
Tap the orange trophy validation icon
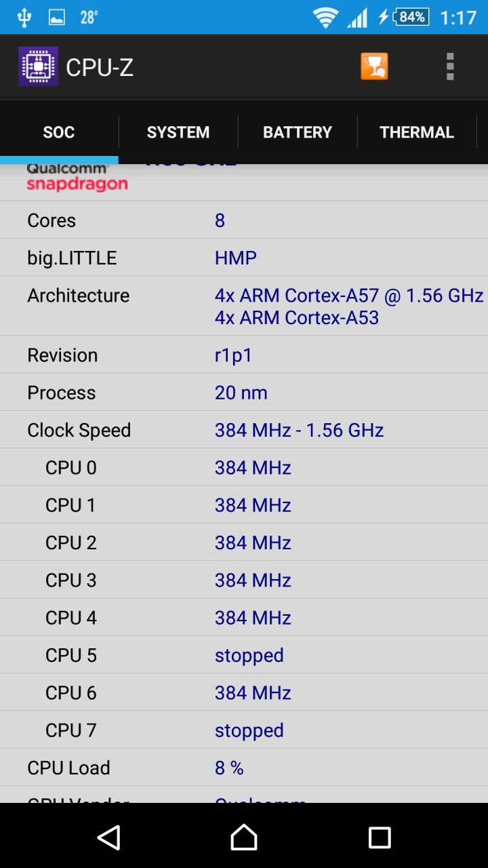pyautogui.click(x=374, y=66)
